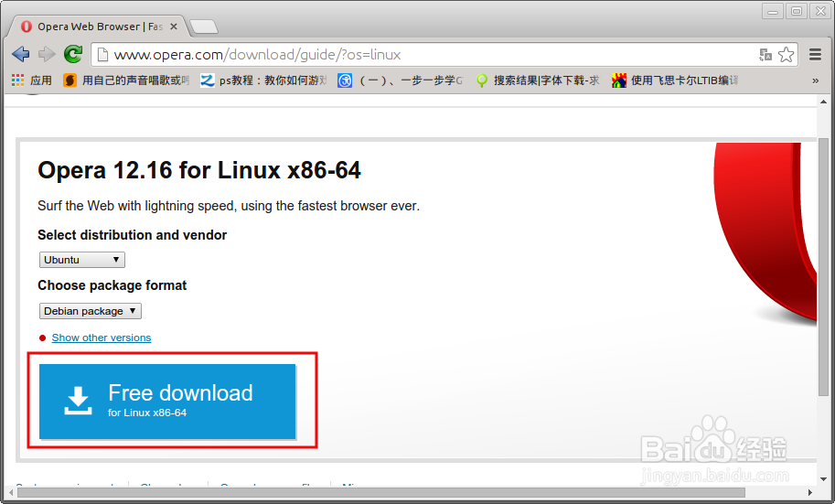Click the Select distribution and vendor label

click(x=132, y=235)
